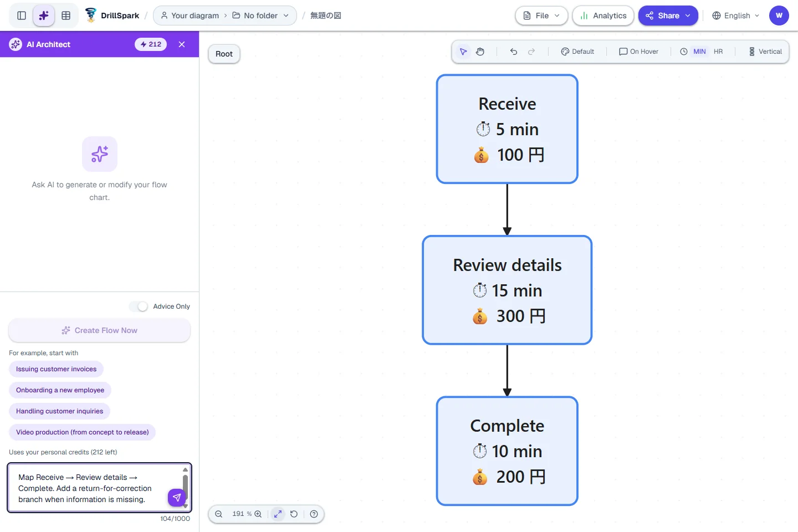The height and width of the screenshot is (532, 798).
Task: Select Video production example prompt
Action: [82, 432]
